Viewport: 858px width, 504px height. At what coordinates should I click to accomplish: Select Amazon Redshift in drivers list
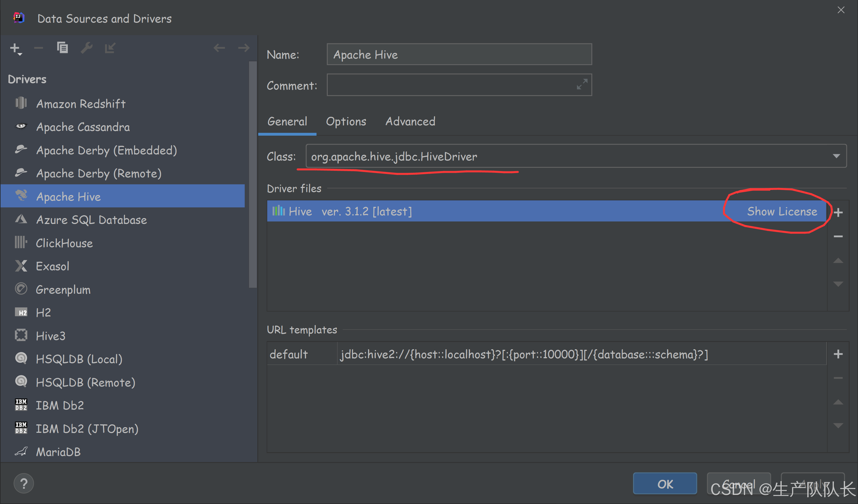(x=123, y=104)
